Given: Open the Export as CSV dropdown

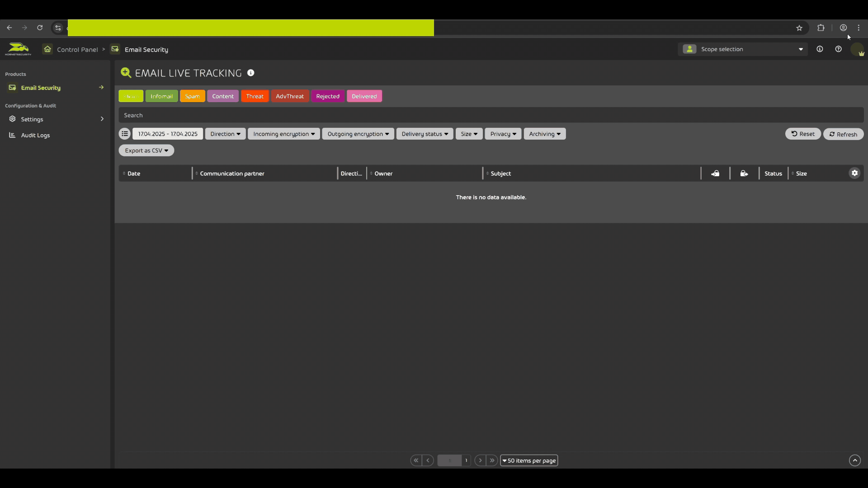Looking at the screenshot, I should [x=146, y=150].
